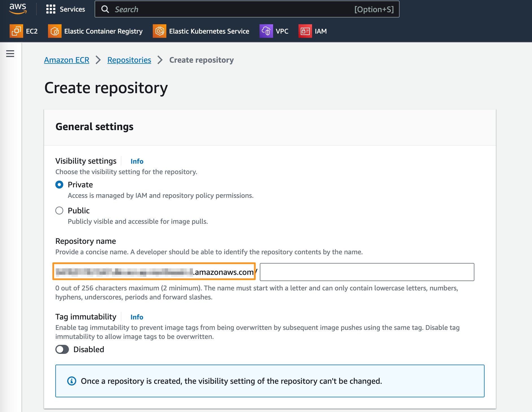The image size is (532, 412).
Task: Click the search magnifier icon
Action: point(105,9)
